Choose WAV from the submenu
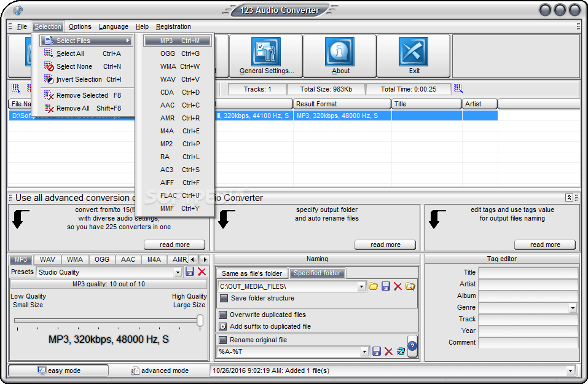Image resolution: width=588 pixels, height=384 pixels. tap(178, 79)
